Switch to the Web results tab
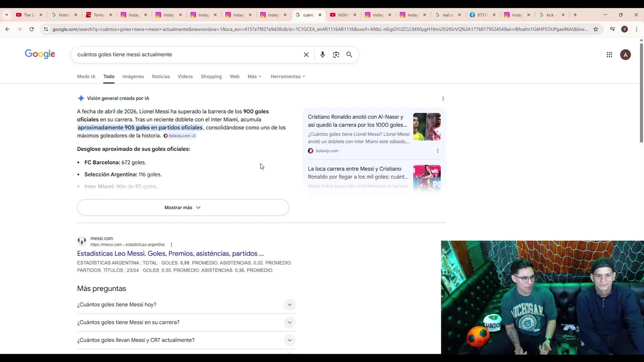Viewport: 644px width, 362px height. point(234,76)
